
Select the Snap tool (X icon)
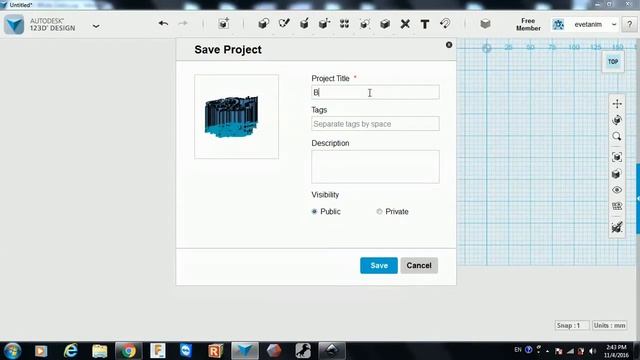[x=405, y=24]
